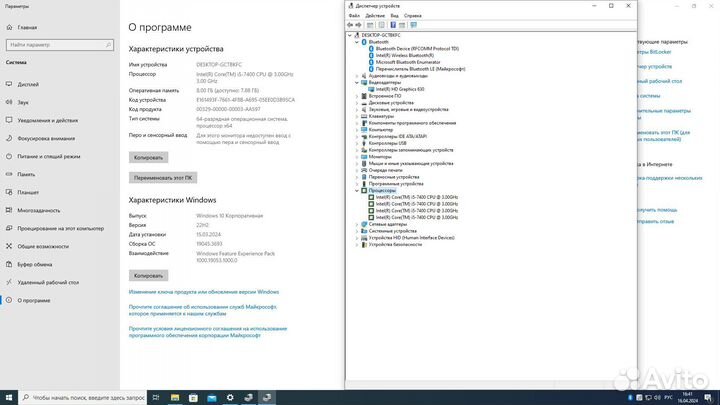Select Мыши и иные указывающие устройства
The height and width of the screenshot is (405, 720).
pyautogui.click(x=411, y=163)
